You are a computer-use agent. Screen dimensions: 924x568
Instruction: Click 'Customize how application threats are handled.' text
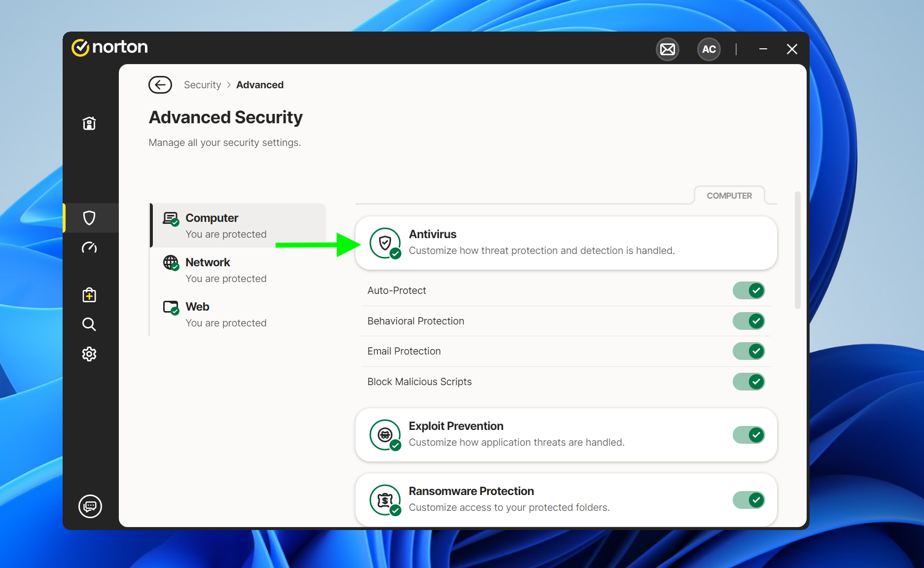[517, 442]
